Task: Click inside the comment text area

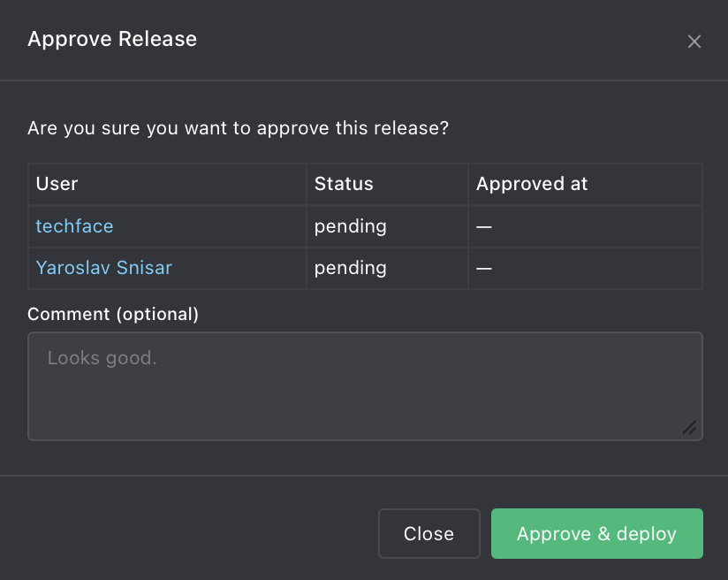Action: click(364, 386)
